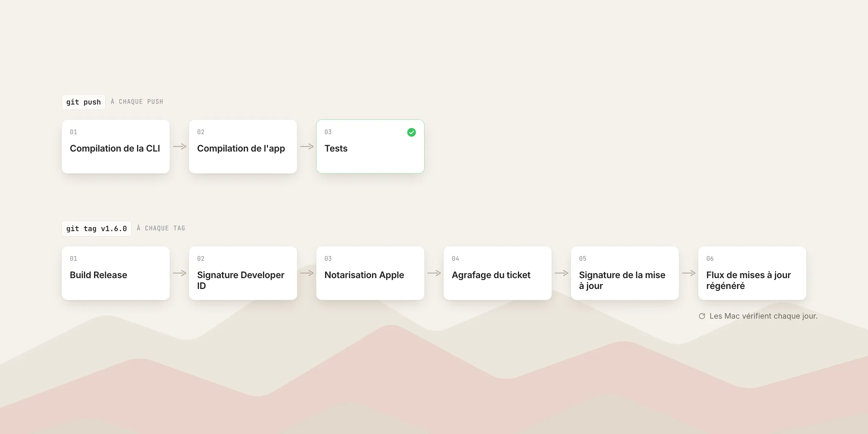Screen dimensions: 868x434
Task: Select the git push command chip
Action: tap(84, 102)
